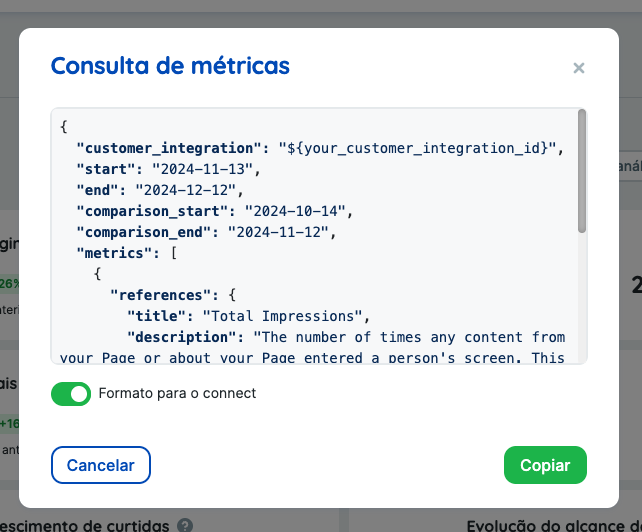Click the "Total Impressions" title value
642x532 pixels.
(283, 316)
